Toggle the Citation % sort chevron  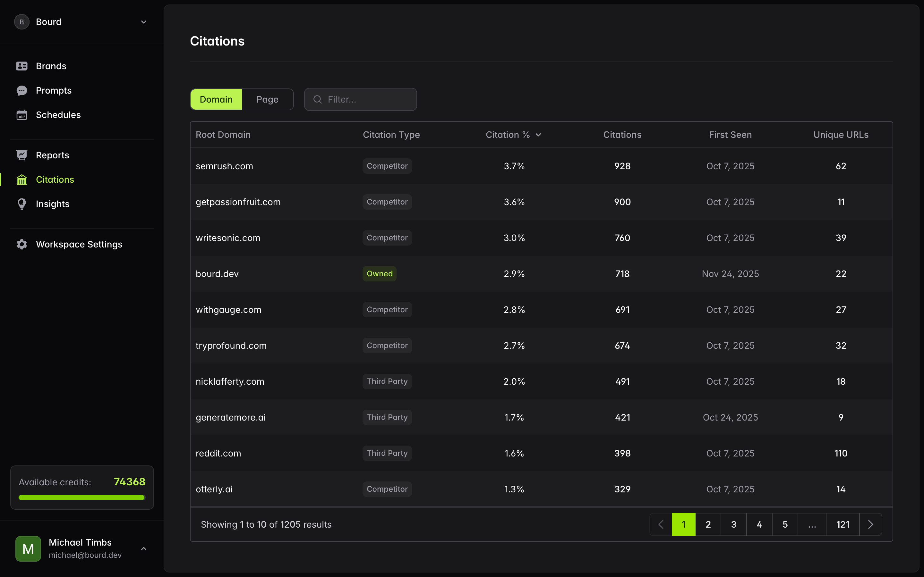pos(539,134)
